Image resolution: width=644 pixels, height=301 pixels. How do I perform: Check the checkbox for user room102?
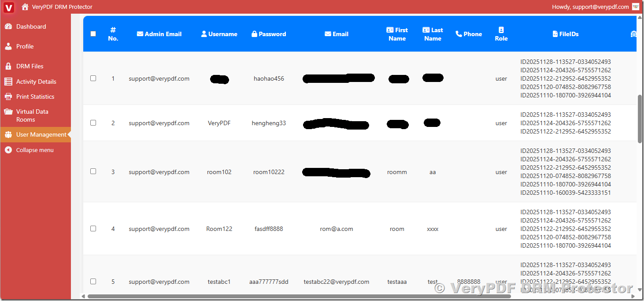(x=93, y=171)
